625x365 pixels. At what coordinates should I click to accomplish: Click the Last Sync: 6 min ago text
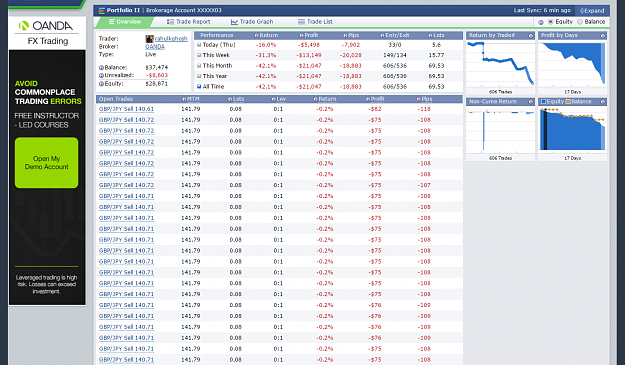point(542,10)
